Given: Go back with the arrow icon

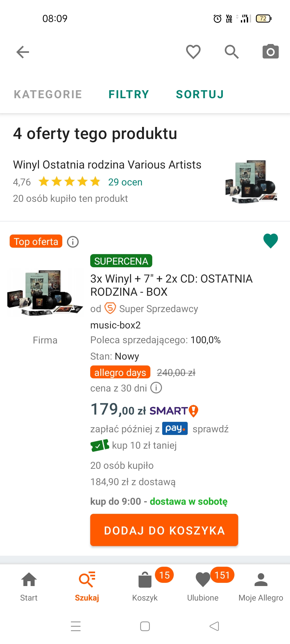Looking at the screenshot, I should click(x=23, y=52).
